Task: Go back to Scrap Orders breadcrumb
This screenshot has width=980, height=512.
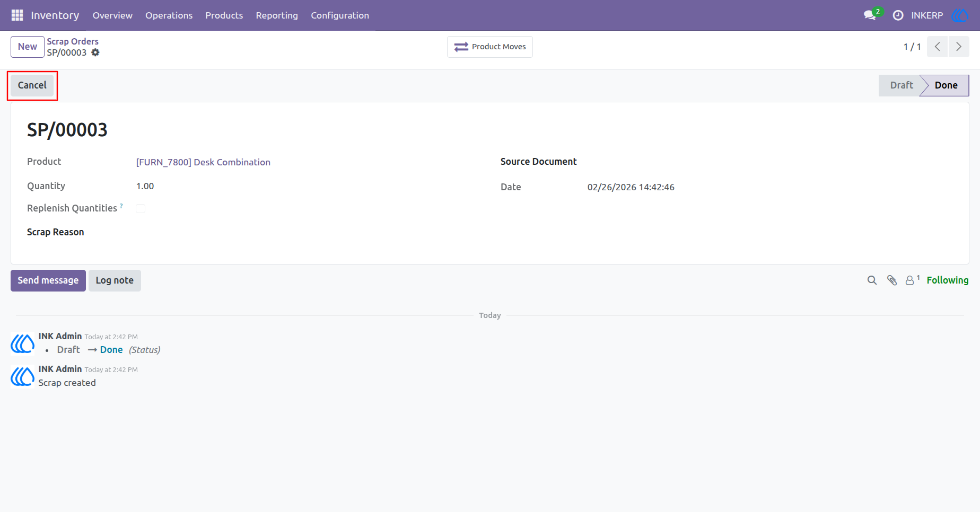Action: click(73, 41)
